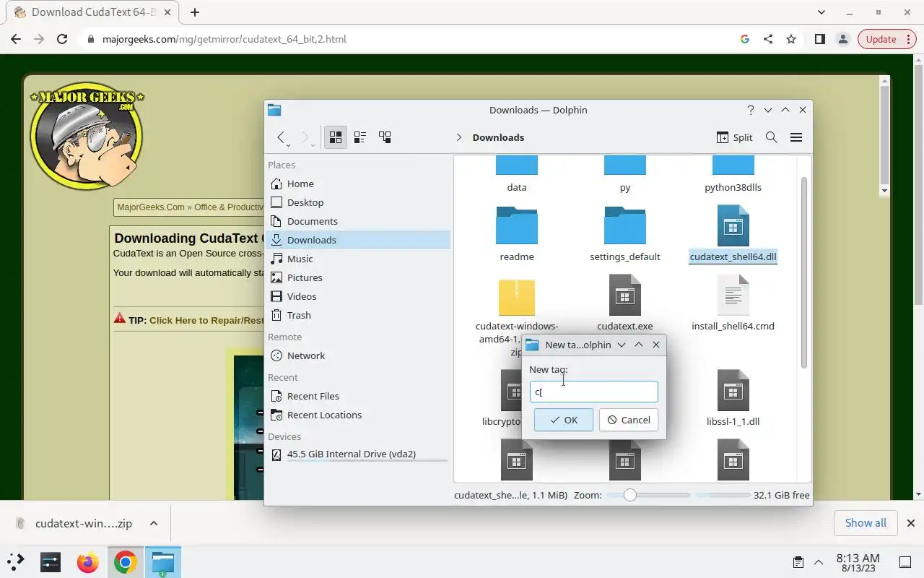924x578 pixels.
Task: Open the Google icon in address bar
Action: coord(745,39)
